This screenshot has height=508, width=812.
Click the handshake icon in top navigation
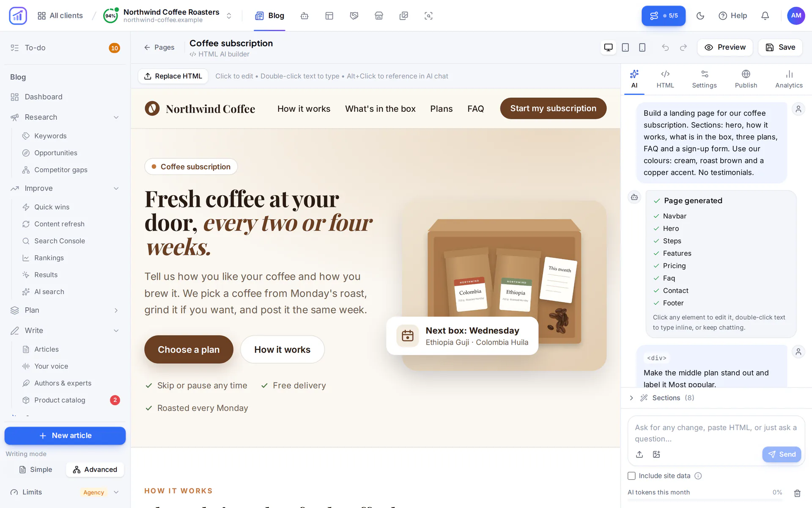pos(354,16)
